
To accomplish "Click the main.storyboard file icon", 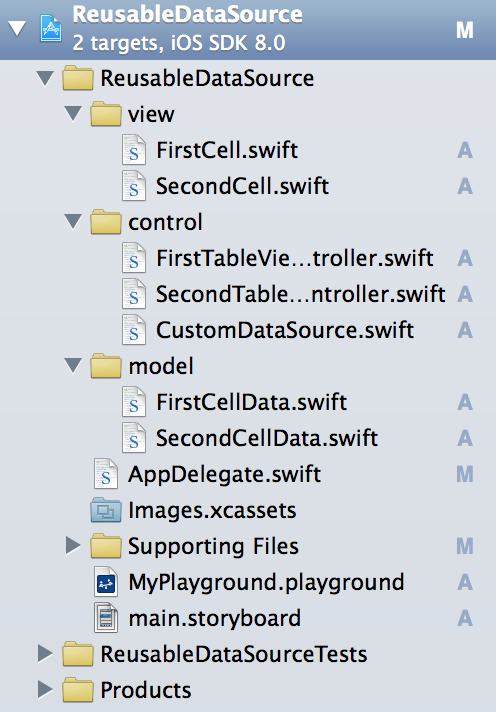I will click(106, 618).
